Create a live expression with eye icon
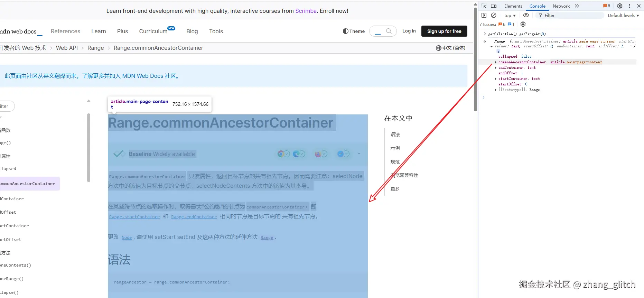 [526, 15]
